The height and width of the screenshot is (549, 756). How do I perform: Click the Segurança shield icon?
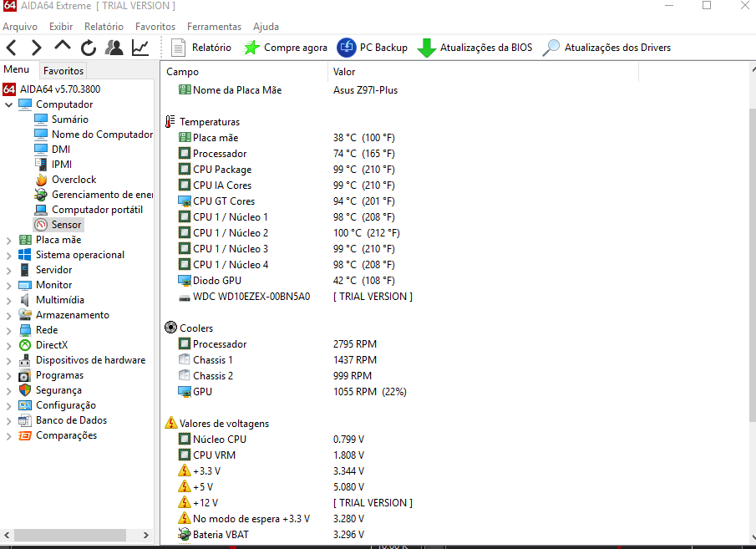(x=24, y=390)
